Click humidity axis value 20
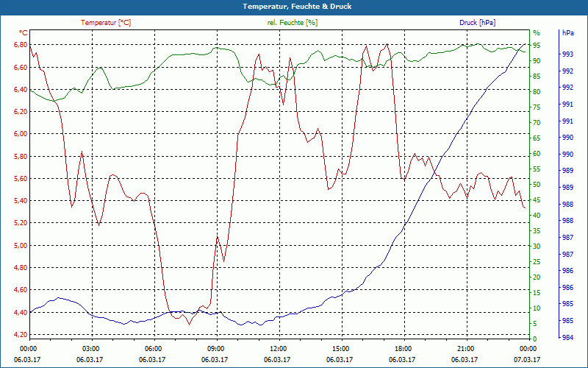This screenshot has width=588, height=368. [x=537, y=277]
